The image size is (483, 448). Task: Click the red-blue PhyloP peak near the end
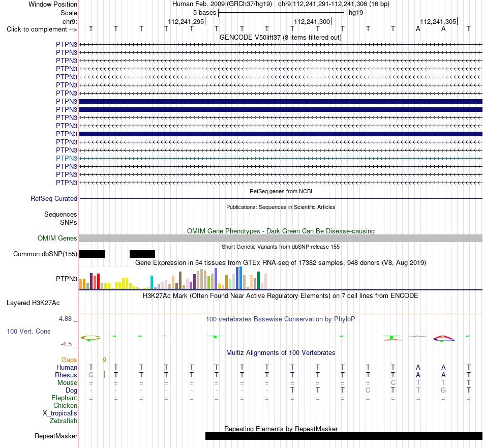point(443,339)
